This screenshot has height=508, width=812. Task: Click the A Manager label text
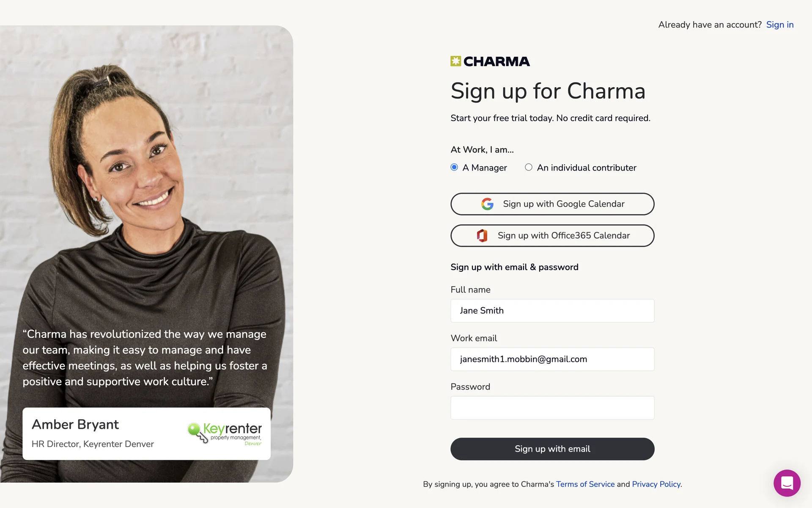click(485, 168)
